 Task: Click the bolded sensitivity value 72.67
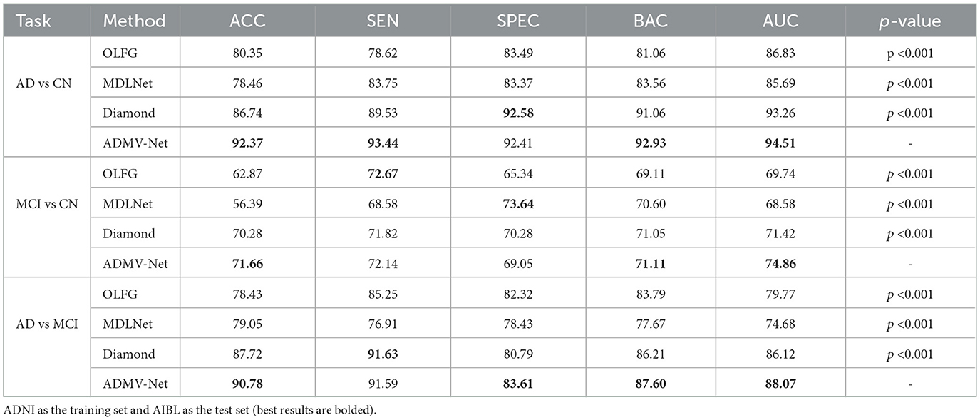383,174
